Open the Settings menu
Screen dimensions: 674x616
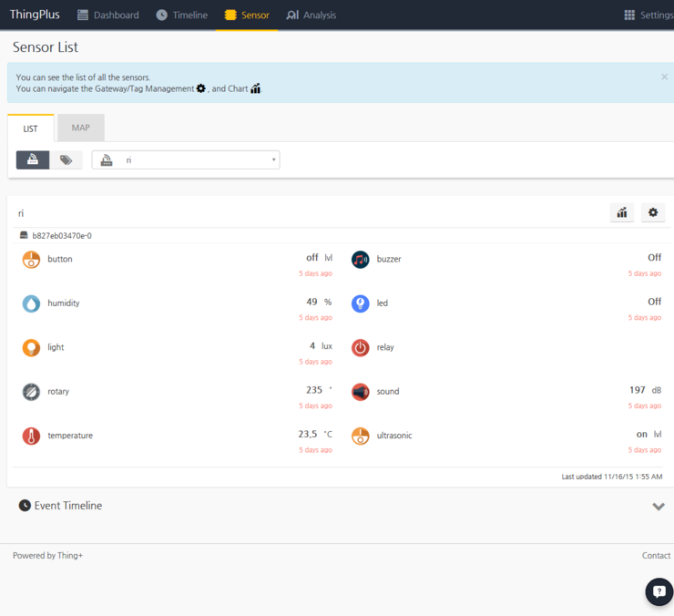[648, 15]
